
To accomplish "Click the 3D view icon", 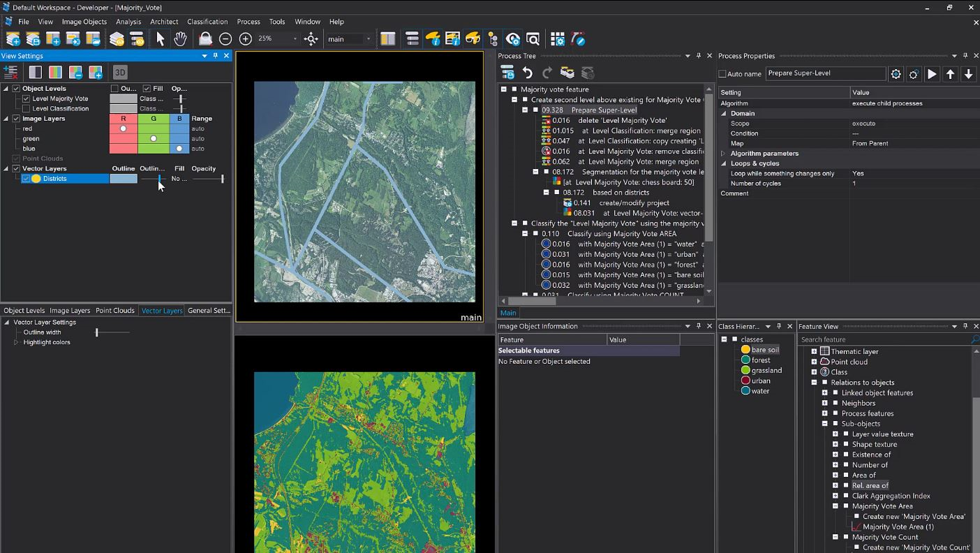I will tap(120, 72).
